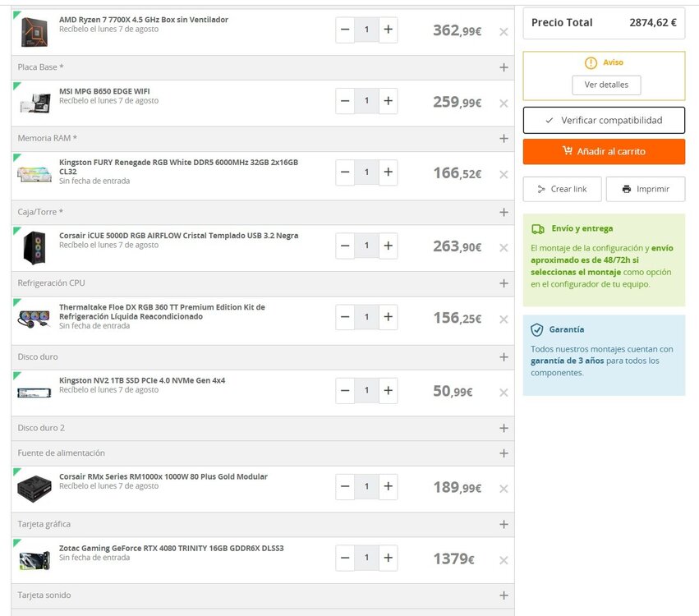699x616 pixels.
Task: Expand the Placa Base section
Action: coord(504,67)
